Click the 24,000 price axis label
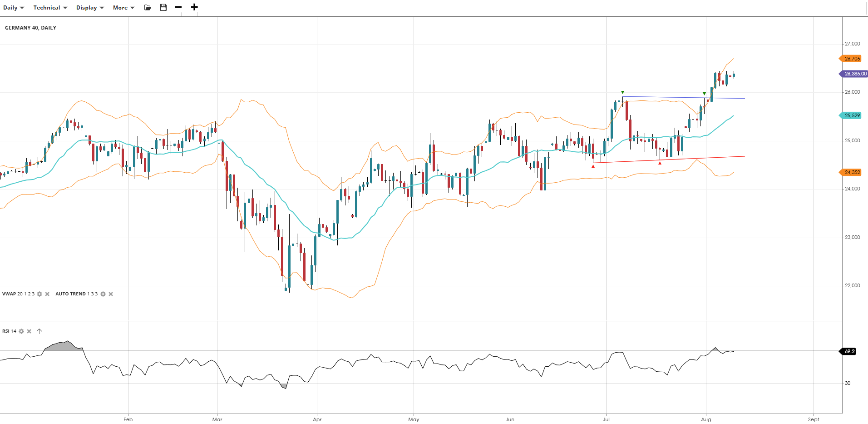The width and height of the screenshot is (868, 424). click(x=852, y=189)
